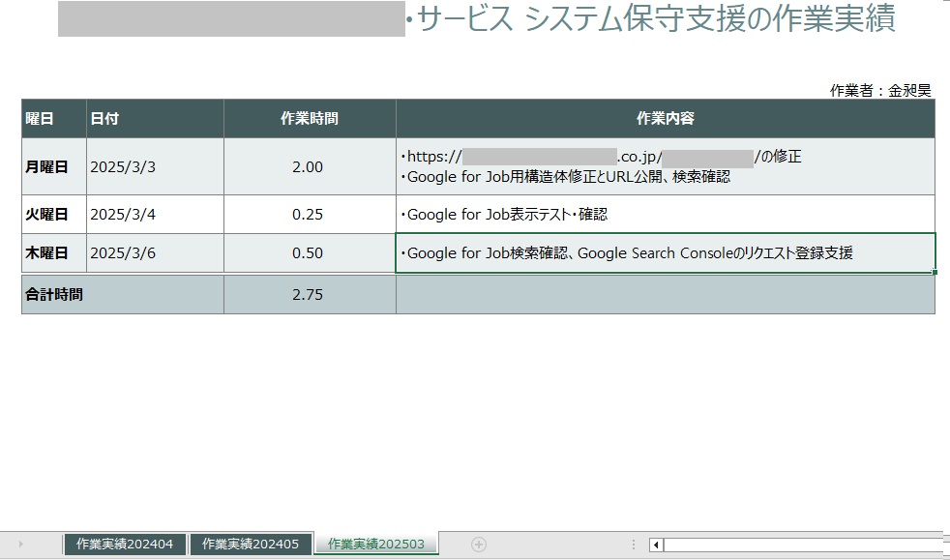Click the sheet tab scroll arrow
Screen dimensions: 950x560
click(20, 545)
